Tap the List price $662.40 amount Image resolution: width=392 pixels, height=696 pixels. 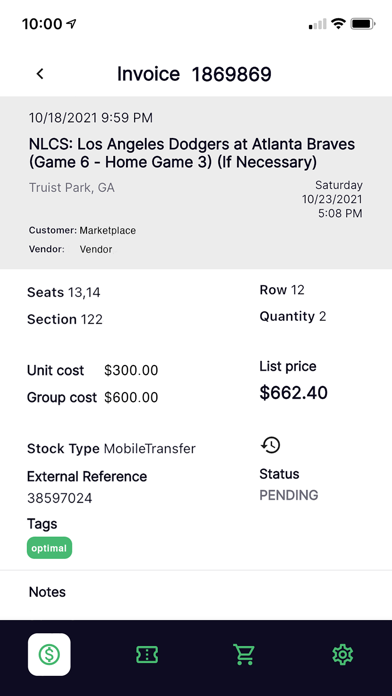point(293,393)
